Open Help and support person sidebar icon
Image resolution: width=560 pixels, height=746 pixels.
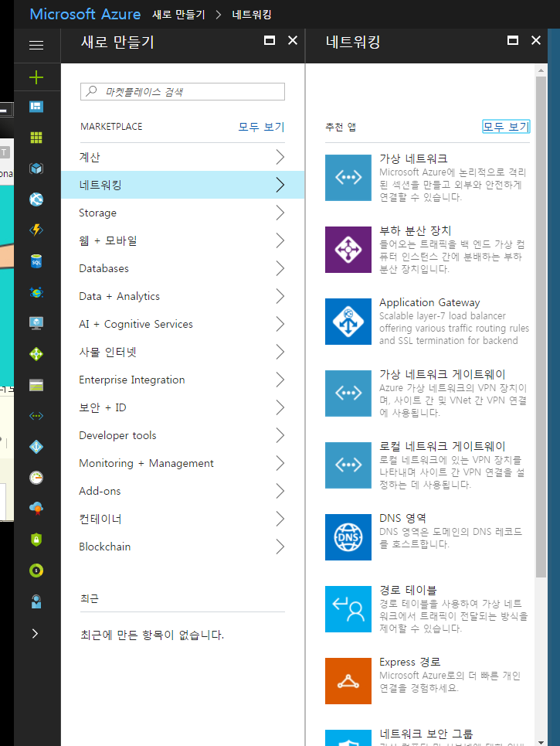coord(36,601)
